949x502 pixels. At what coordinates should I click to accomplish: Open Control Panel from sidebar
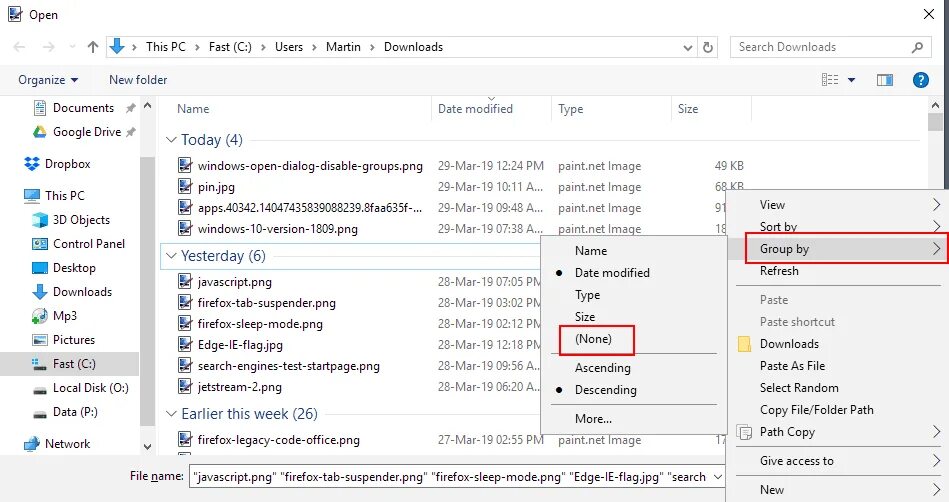pos(88,244)
